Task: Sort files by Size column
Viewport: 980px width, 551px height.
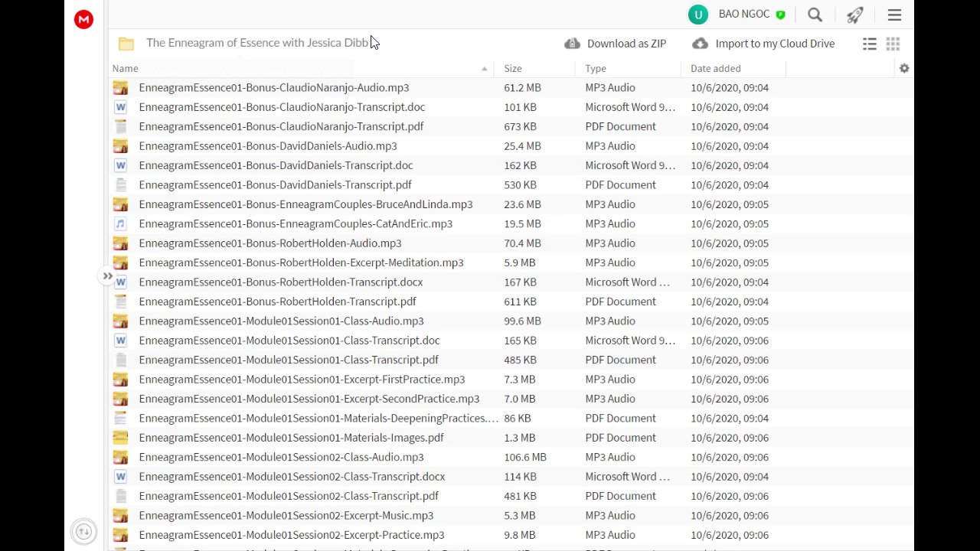Action: point(513,68)
